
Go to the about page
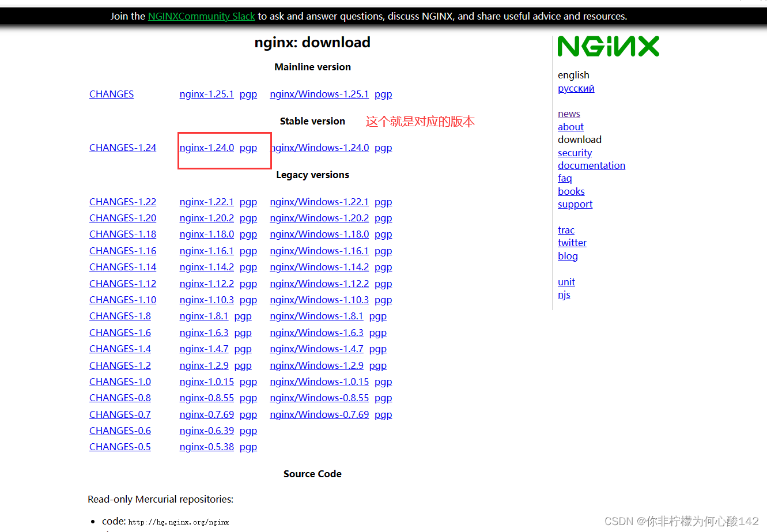click(x=570, y=127)
